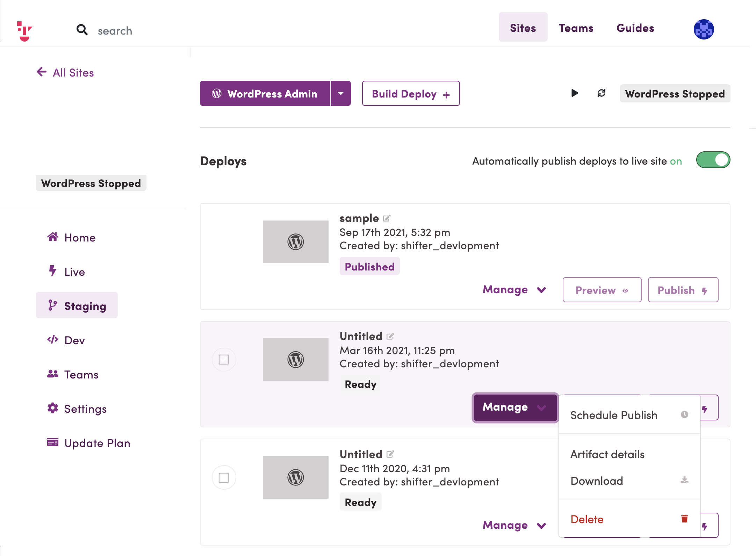Screen dimensions: 756x556
Task: Click the WordPress Stopped badge in header
Action: click(x=675, y=93)
